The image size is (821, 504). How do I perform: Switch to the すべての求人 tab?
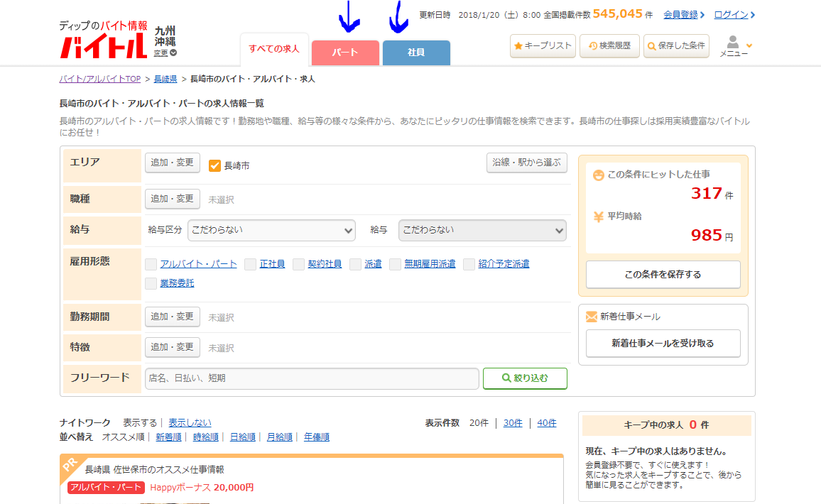click(274, 49)
